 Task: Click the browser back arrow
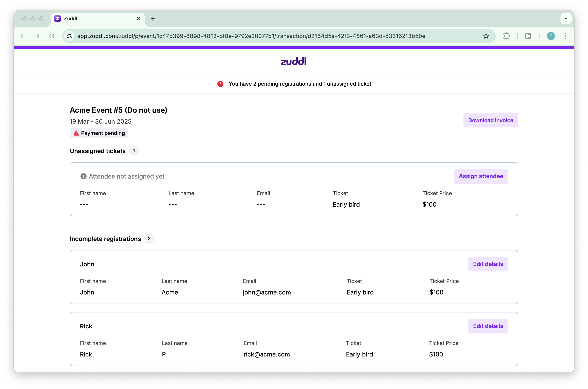(23, 36)
